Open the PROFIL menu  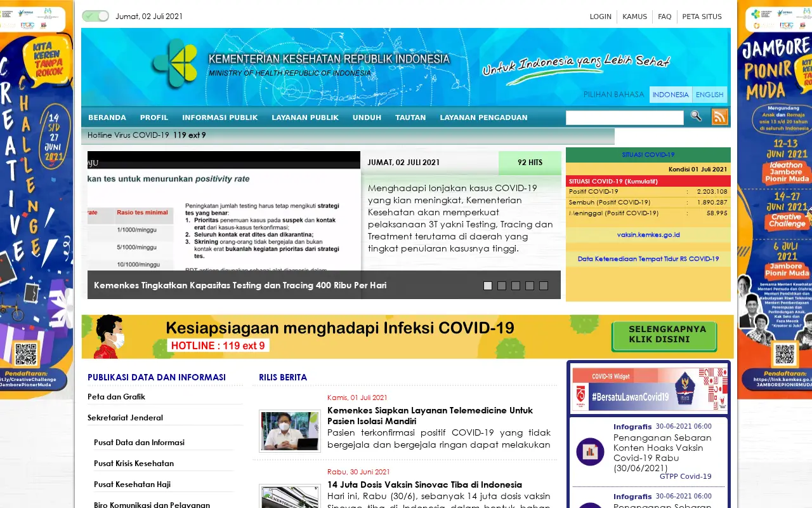pyautogui.click(x=154, y=117)
